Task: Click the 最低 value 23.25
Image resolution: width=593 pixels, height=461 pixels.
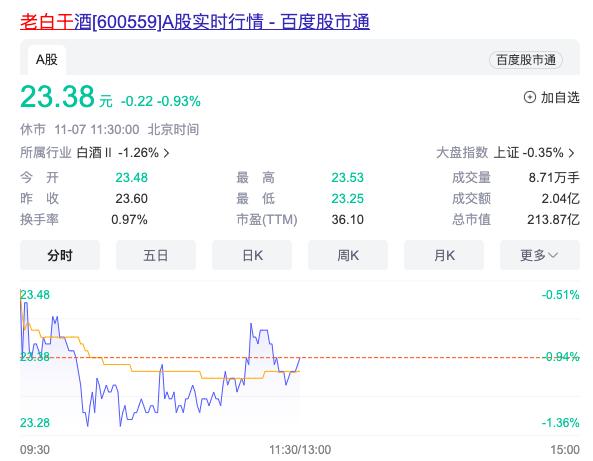Action: point(347,199)
